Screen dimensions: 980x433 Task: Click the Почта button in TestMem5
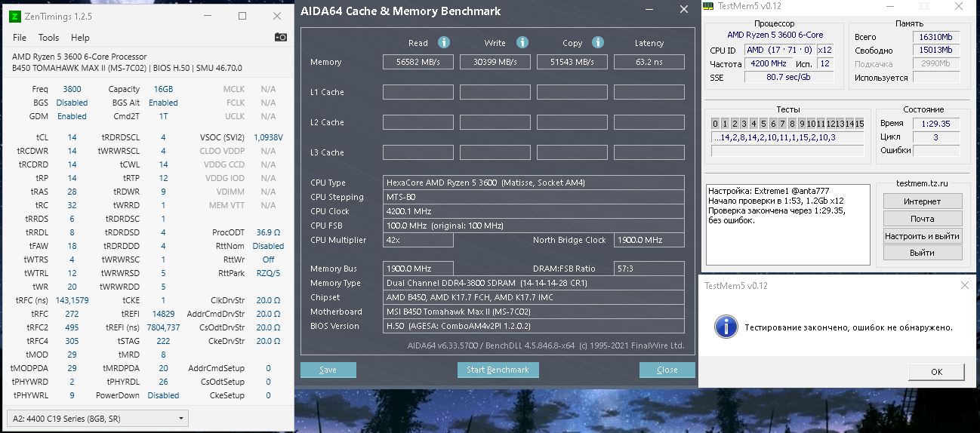coord(923,219)
